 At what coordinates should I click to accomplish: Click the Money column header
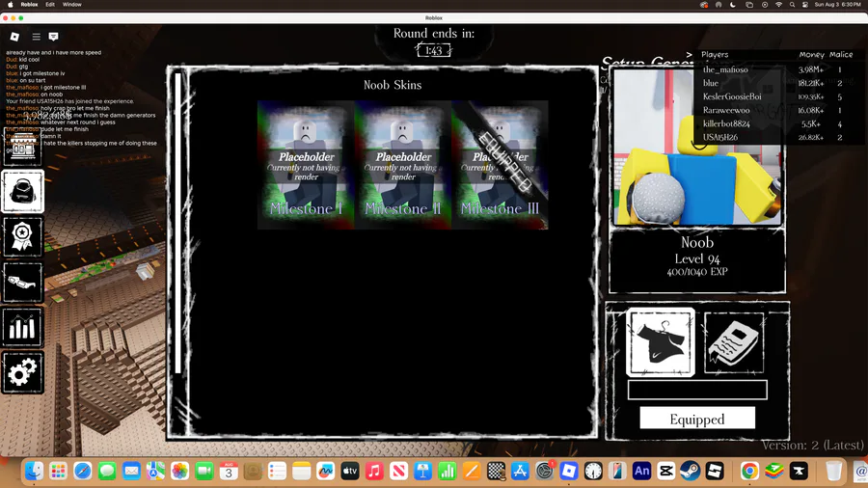(811, 54)
